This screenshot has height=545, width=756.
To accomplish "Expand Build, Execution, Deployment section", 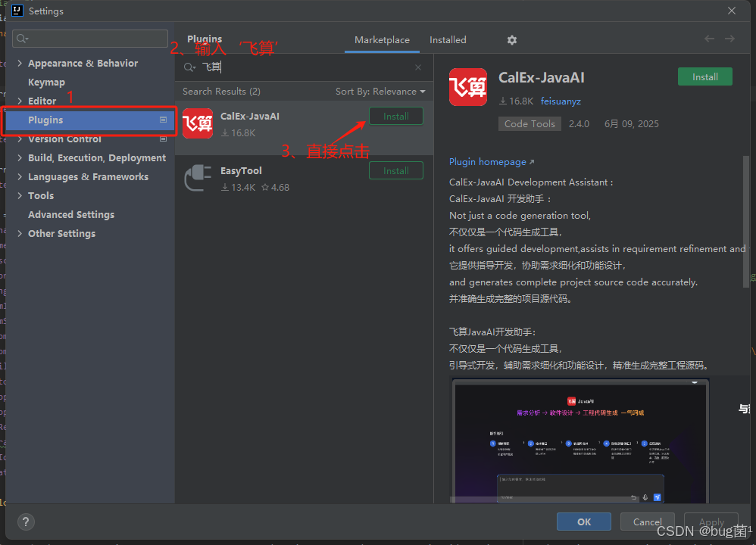I will click(20, 157).
